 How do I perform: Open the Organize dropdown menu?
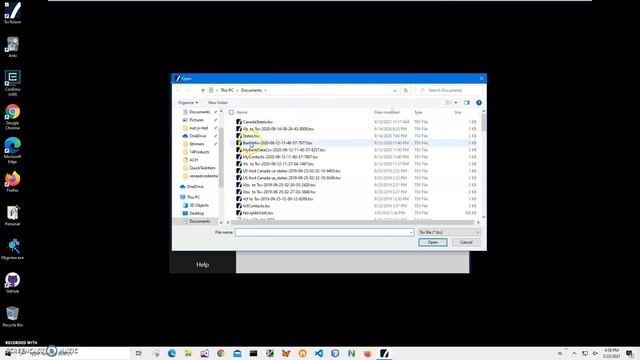(x=188, y=102)
